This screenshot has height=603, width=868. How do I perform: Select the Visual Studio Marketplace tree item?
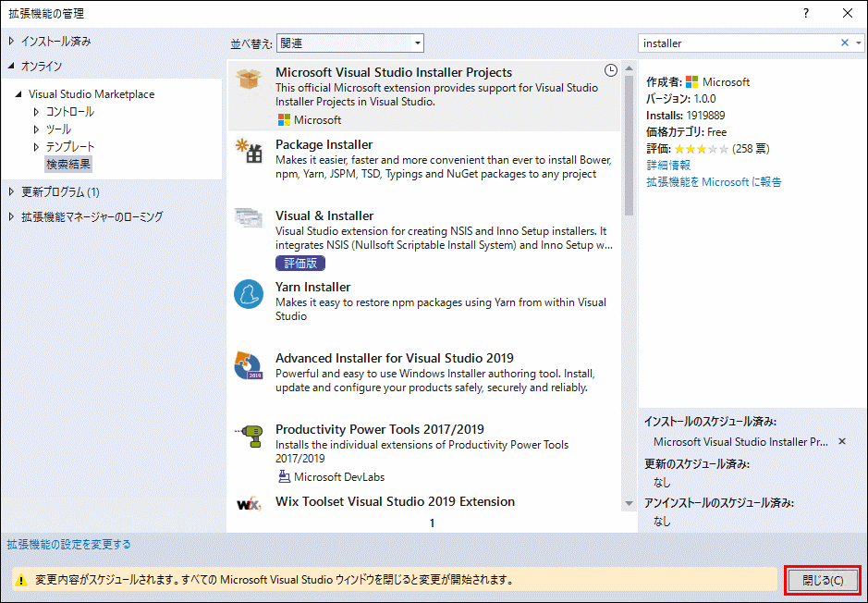click(x=92, y=94)
